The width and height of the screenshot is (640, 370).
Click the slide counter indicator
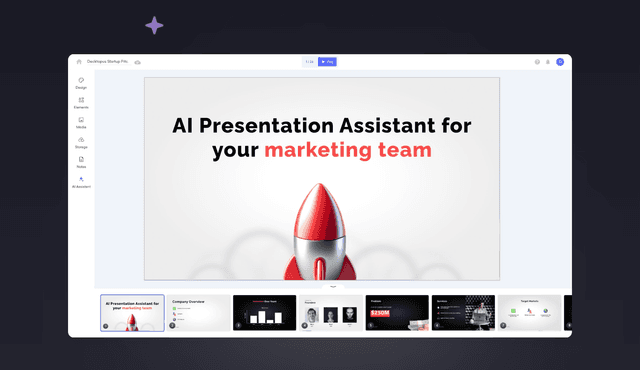(309, 62)
